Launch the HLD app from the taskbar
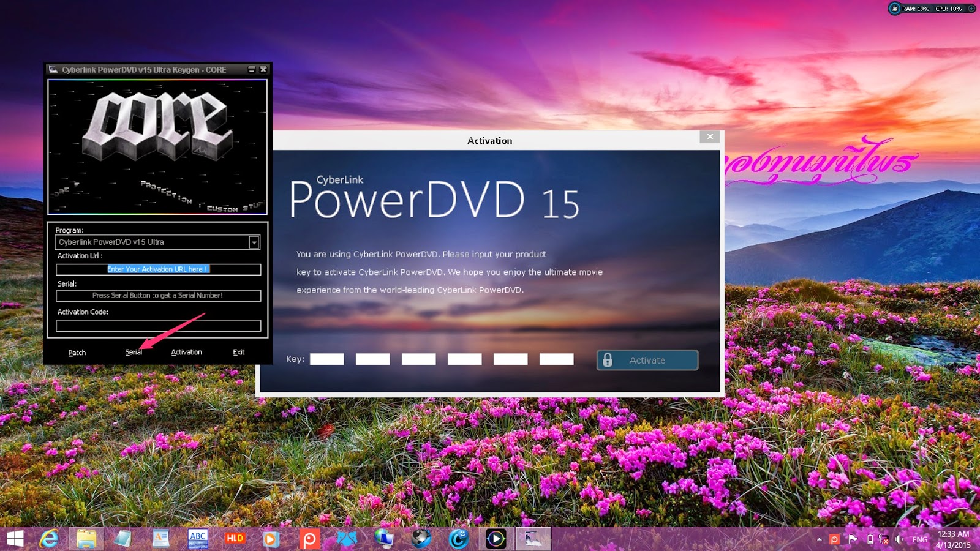Viewport: 980px width, 551px height. pos(235,539)
